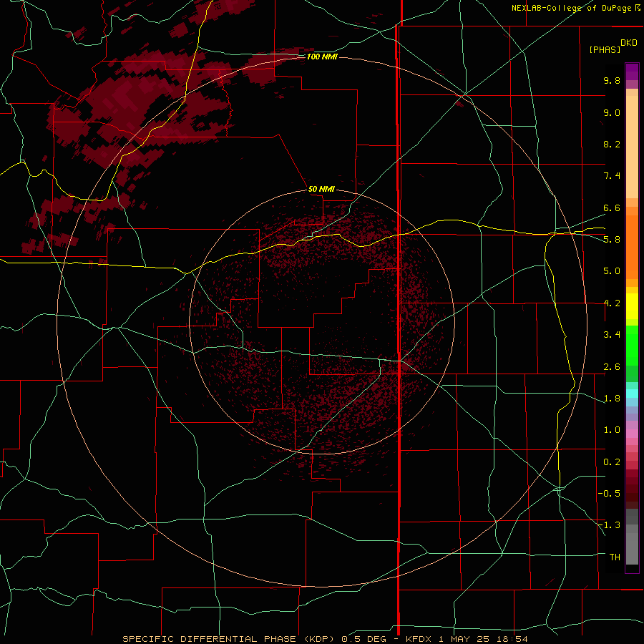Click the purple segment topping the color bar
Screen dimensions: 644x644
pos(632,72)
